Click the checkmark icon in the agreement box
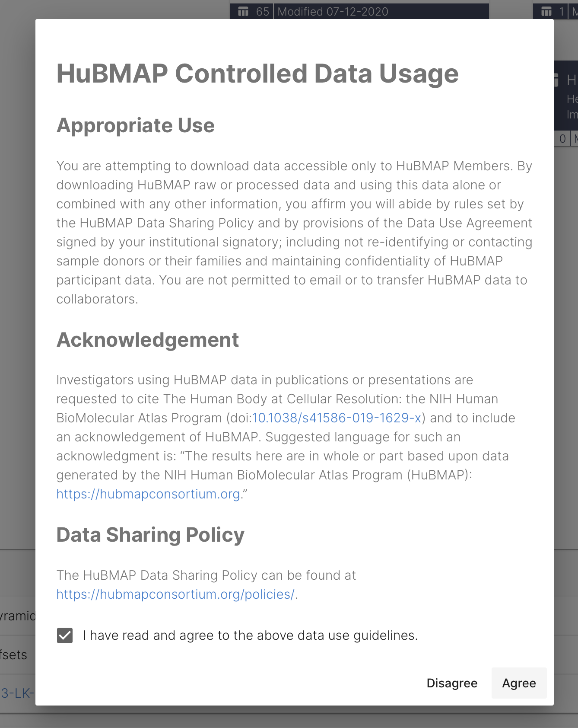 [65, 635]
